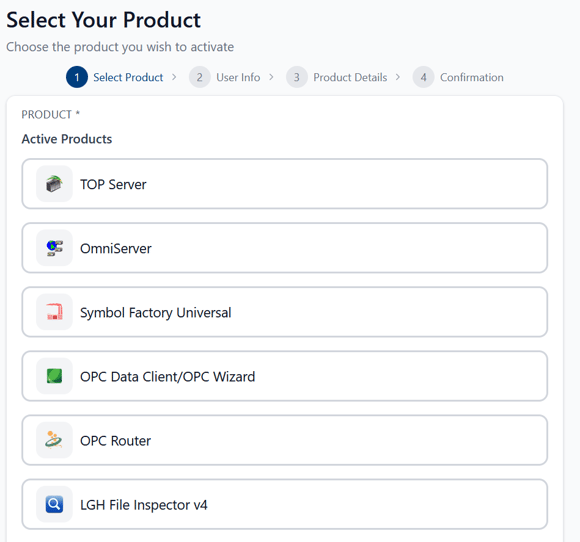The image size is (580, 542).
Task: Click chevron after Product Details step
Action: click(x=398, y=77)
